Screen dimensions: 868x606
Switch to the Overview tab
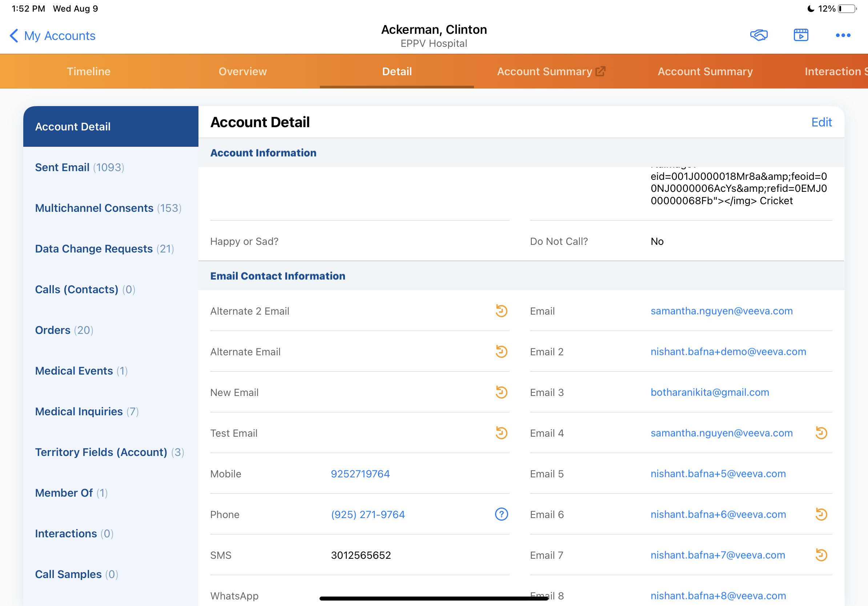[x=242, y=72]
